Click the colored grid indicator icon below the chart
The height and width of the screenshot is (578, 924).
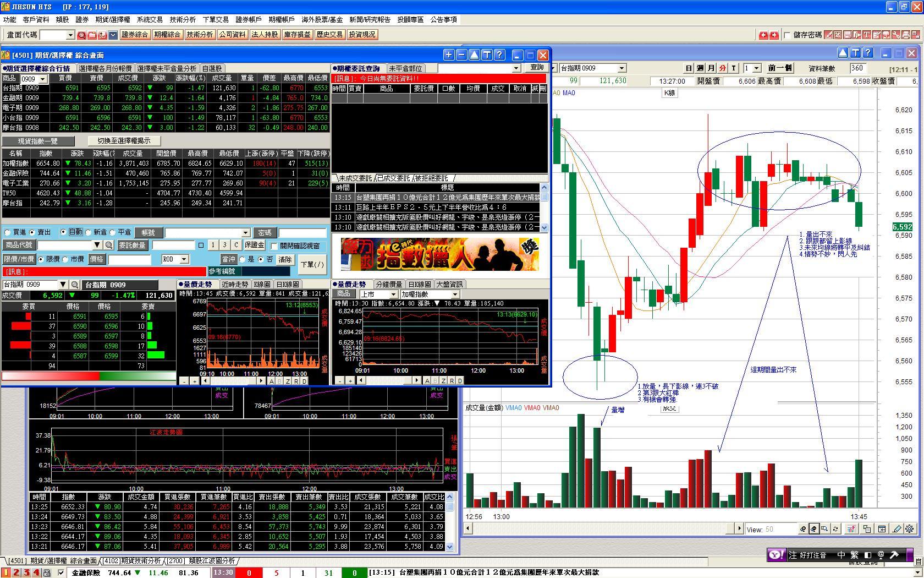tap(851, 529)
